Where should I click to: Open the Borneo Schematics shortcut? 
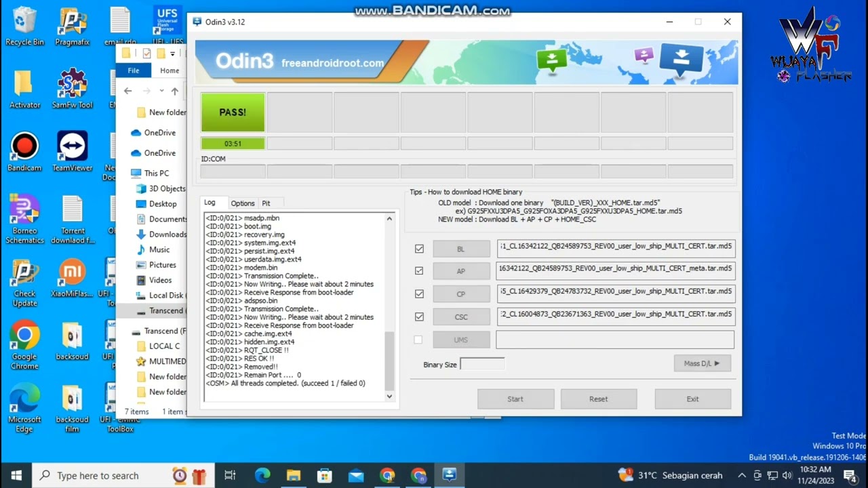(24, 220)
